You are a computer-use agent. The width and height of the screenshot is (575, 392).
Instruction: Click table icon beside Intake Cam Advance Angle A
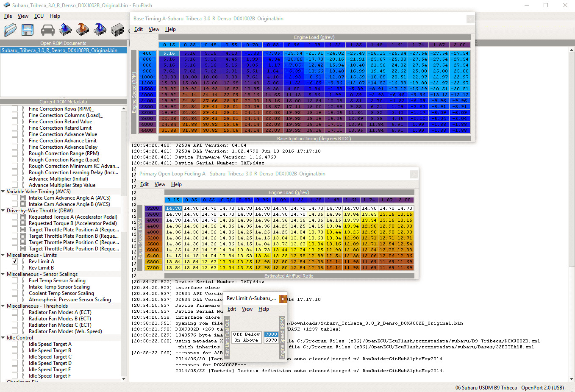(x=23, y=198)
